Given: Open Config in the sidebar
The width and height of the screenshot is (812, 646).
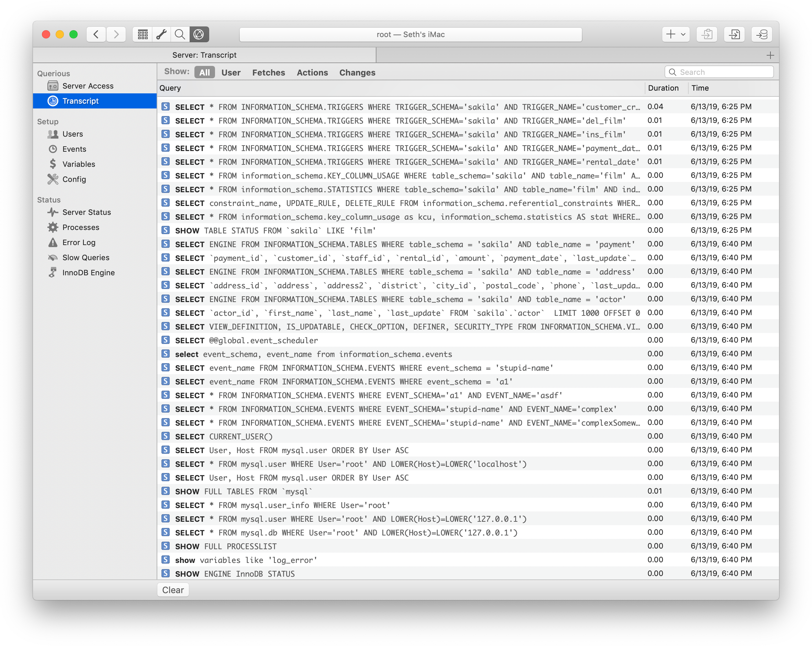Looking at the screenshot, I should [x=94, y=179].
